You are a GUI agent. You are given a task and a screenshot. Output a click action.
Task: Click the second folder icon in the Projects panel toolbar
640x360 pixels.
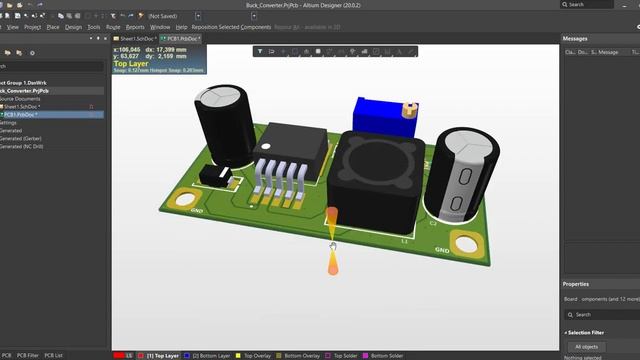pyautogui.click(x=19, y=53)
